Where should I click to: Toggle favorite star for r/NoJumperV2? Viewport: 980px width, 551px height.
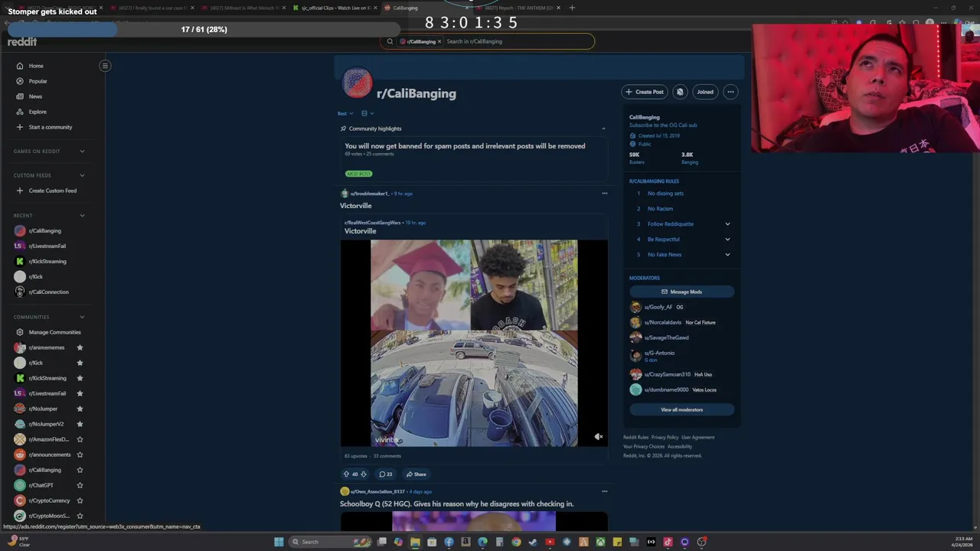pyautogui.click(x=80, y=424)
